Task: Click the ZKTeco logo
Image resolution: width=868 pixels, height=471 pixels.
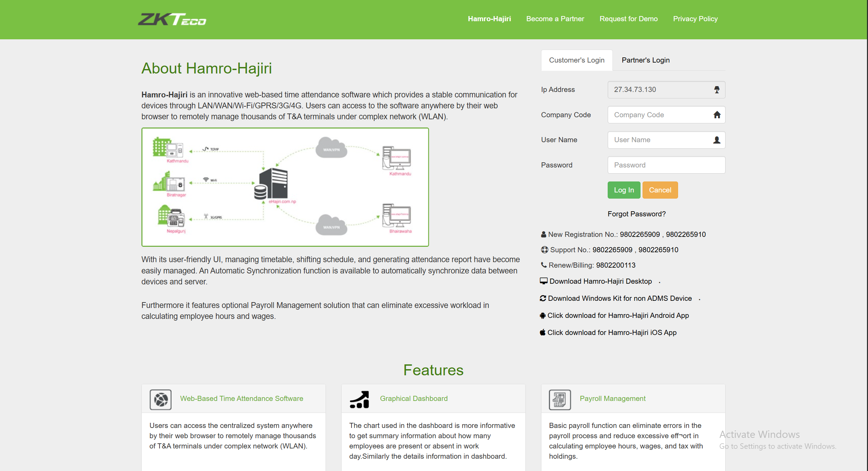Action: click(x=172, y=19)
